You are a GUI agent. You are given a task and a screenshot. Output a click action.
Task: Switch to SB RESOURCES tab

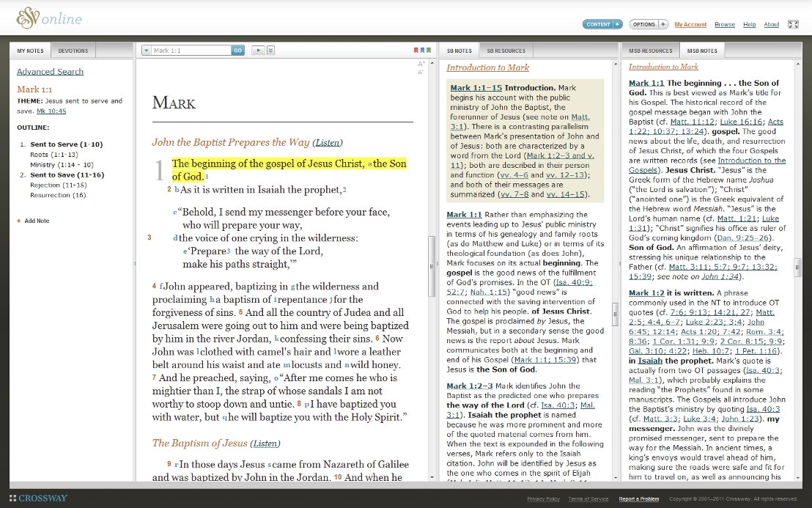[x=506, y=51]
